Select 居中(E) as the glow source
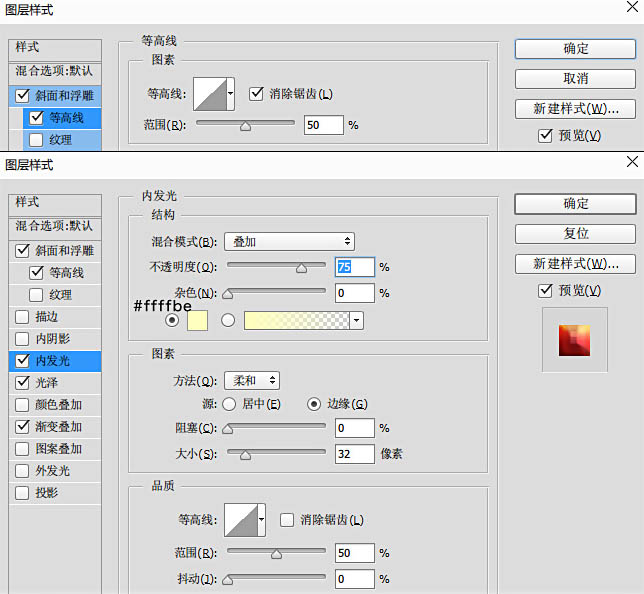The height and width of the screenshot is (594, 644). 229,404
